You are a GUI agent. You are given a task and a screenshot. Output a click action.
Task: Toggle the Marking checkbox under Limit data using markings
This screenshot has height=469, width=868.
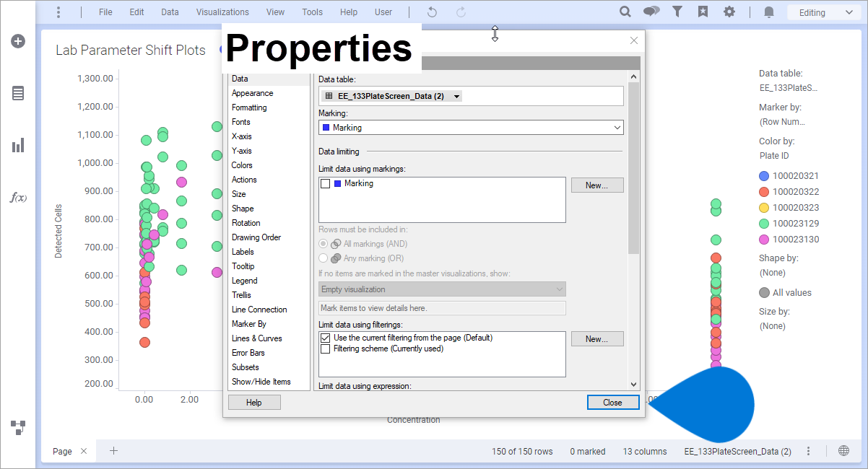pyautogui.click(x=326, y=183)
